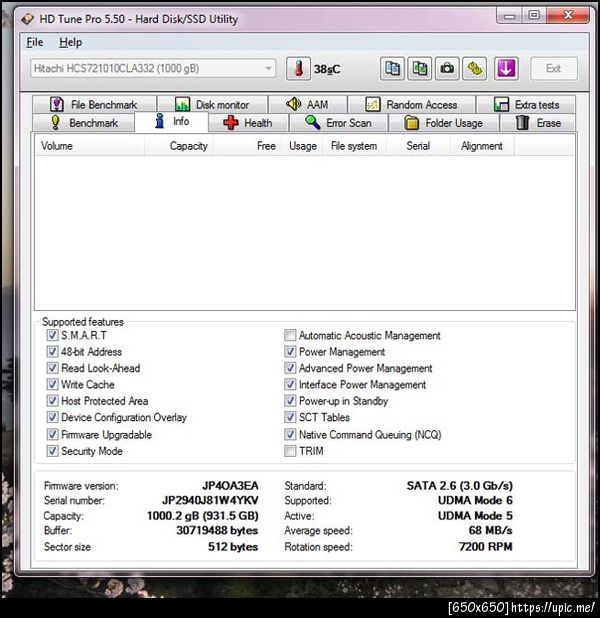Switch to the Random Access tab
This screenshot has height=618, width=600.
(412, 104)
